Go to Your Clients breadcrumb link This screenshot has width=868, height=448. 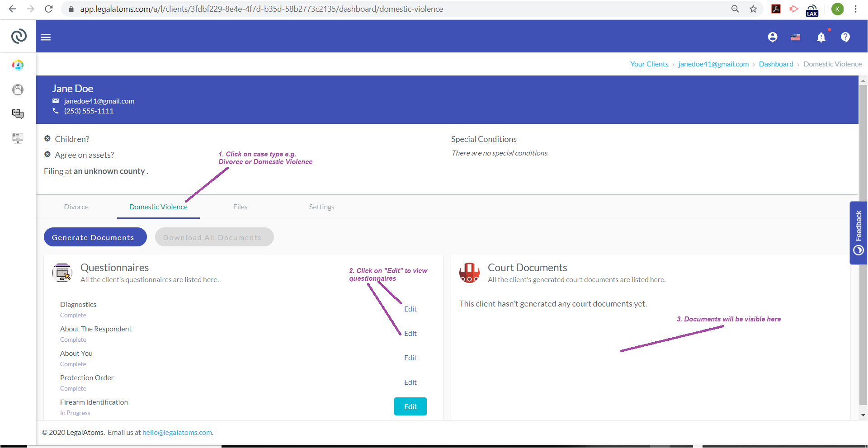pyautogui.click(x=649, y=64)
